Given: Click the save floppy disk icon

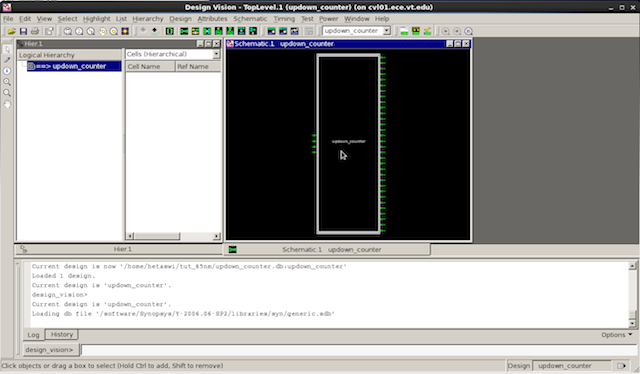Looking at the screenshot, I should click(23, 31).
